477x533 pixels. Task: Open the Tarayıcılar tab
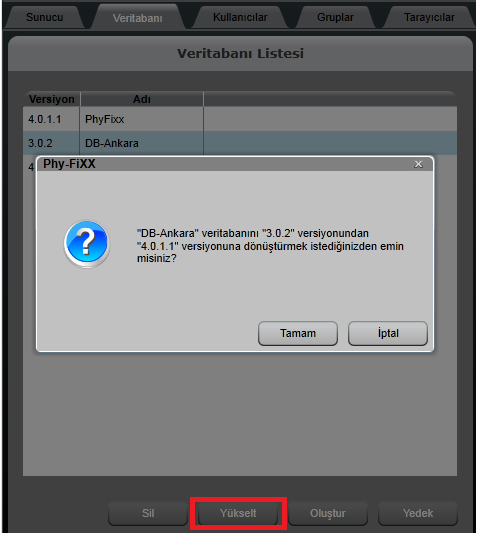429,17
